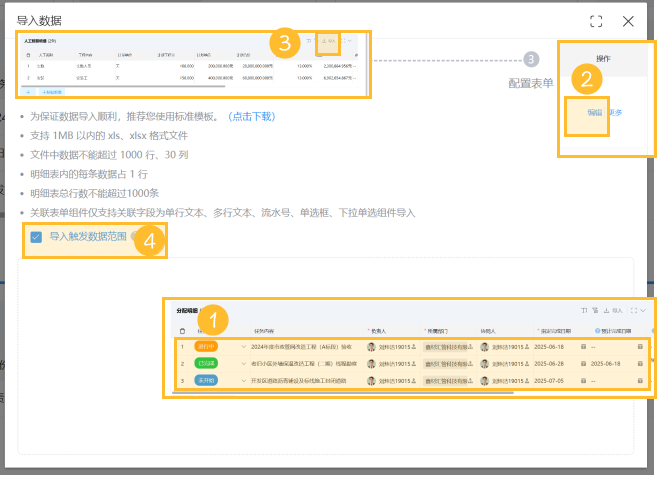Click the trash icon in 人工预算明细 header
The height and width of the screenshot is (480, 657).
pos(28,55)
